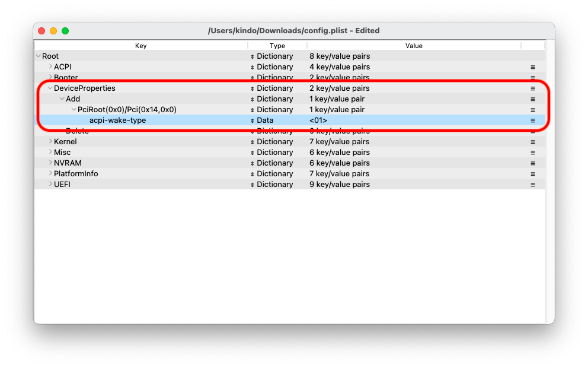
Task: Zoom the window with the green button
Action: (x=65, y=31)
